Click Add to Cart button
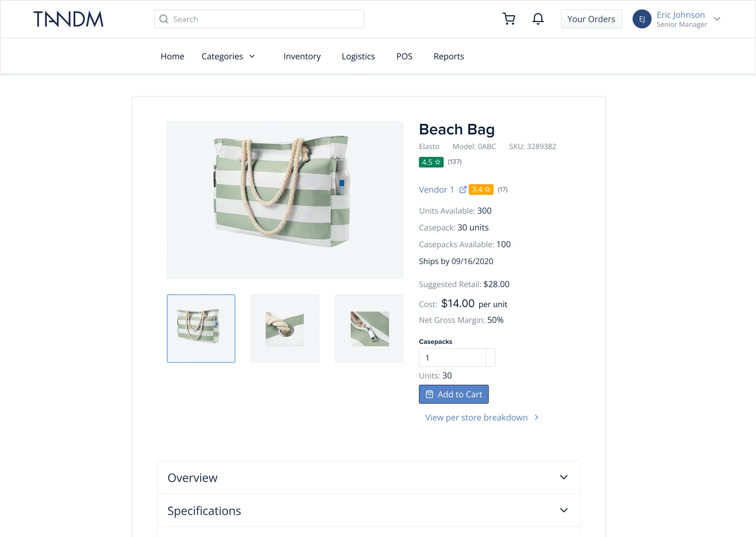756x537 pixels. click(x=454, y=394)
